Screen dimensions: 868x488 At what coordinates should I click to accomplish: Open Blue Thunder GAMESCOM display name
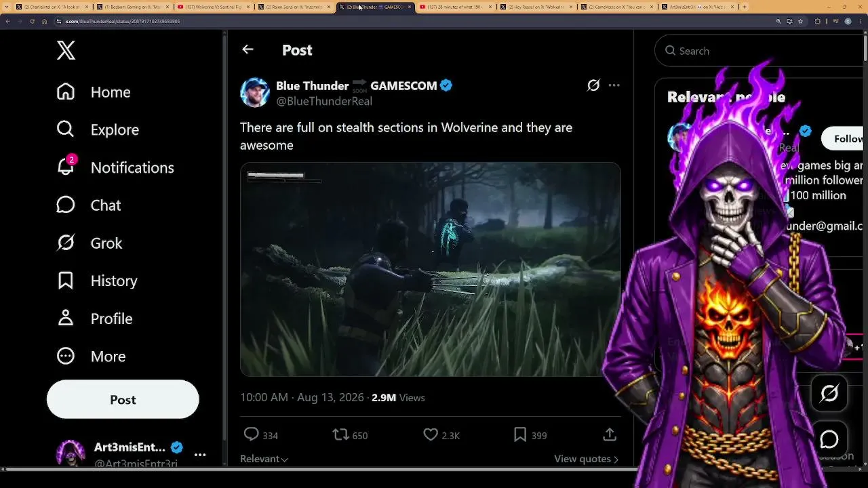[x=356, y=85]
